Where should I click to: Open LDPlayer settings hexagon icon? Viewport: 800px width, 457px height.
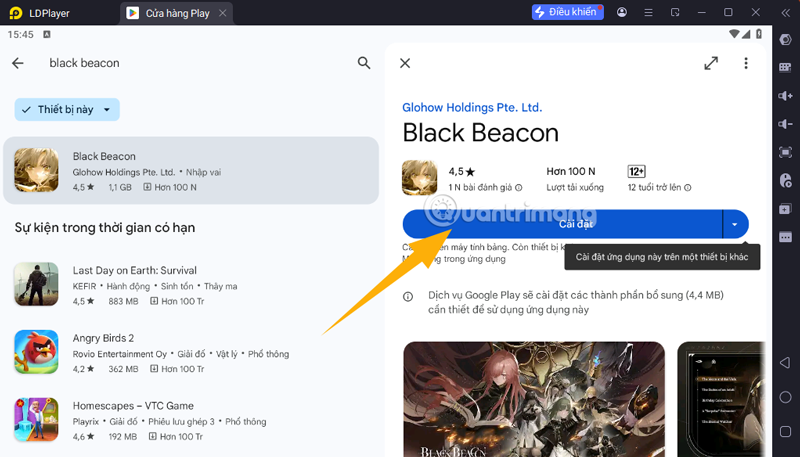786,40
